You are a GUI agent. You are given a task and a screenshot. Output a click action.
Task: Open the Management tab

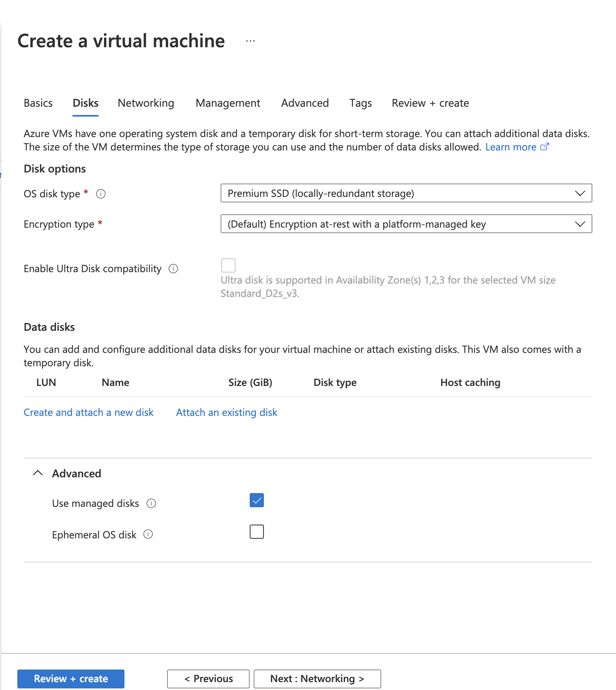click(x=227, y=103)
